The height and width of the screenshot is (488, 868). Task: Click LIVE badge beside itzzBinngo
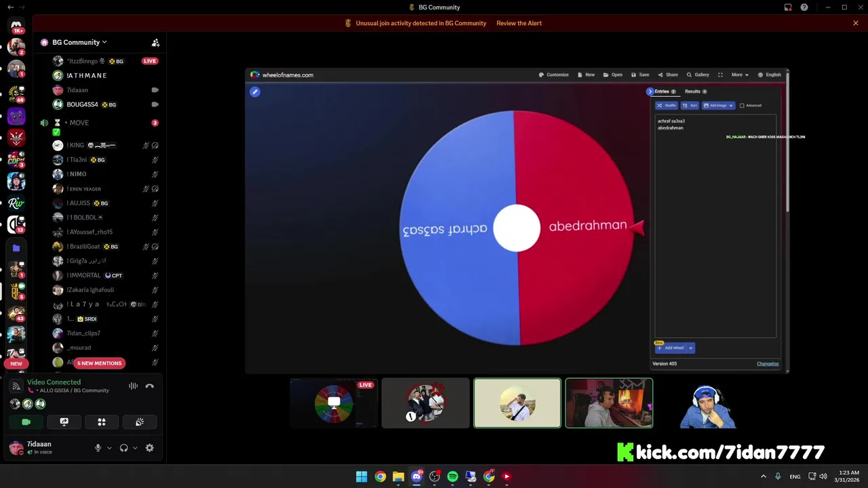click(x=150, y=61)
